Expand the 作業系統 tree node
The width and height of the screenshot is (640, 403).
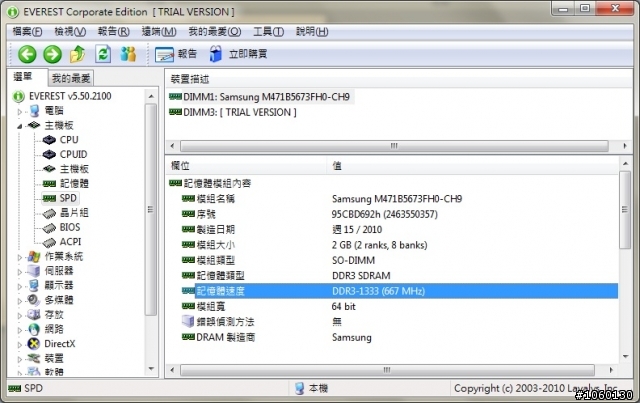click(19, 257)
